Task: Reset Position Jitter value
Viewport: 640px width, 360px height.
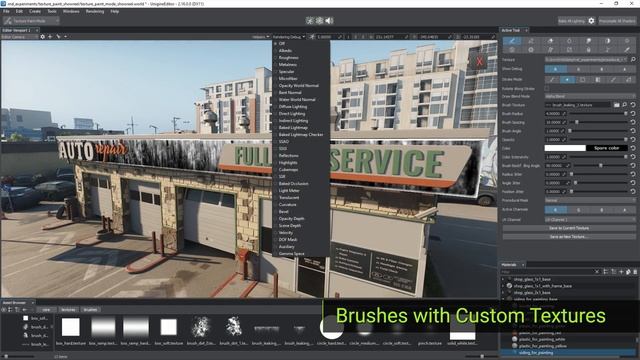Action: click(x=633, y=191)
